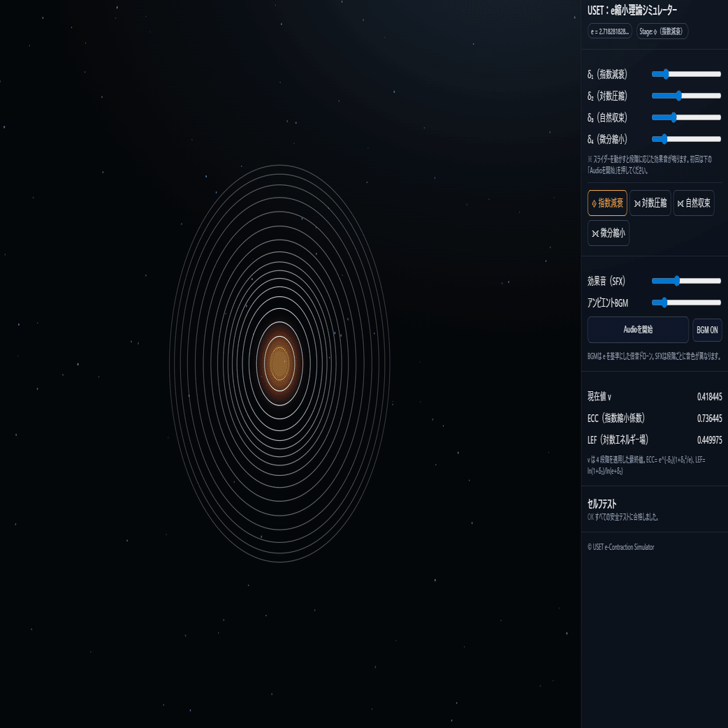The height and width of the screenshot is (728, 728).
Task: Toggle the BGM ON button
Action: (707, 330)
